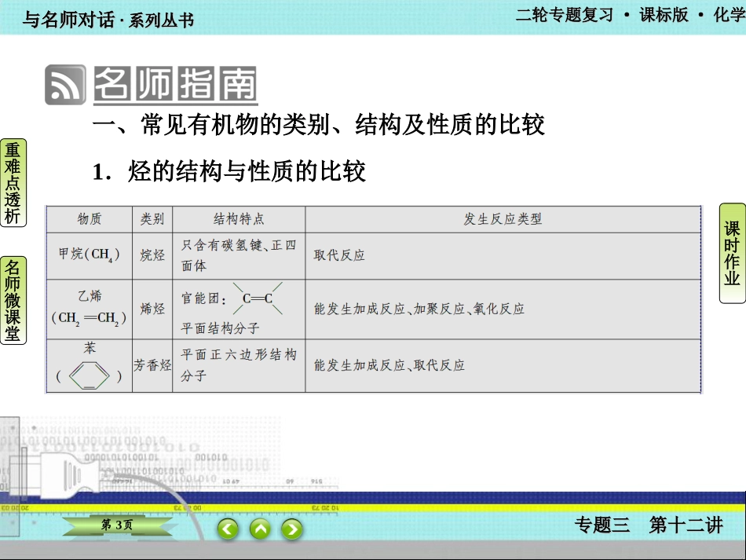
Task: Click the 名师指南 heading banner
Action: coord(176,85)
